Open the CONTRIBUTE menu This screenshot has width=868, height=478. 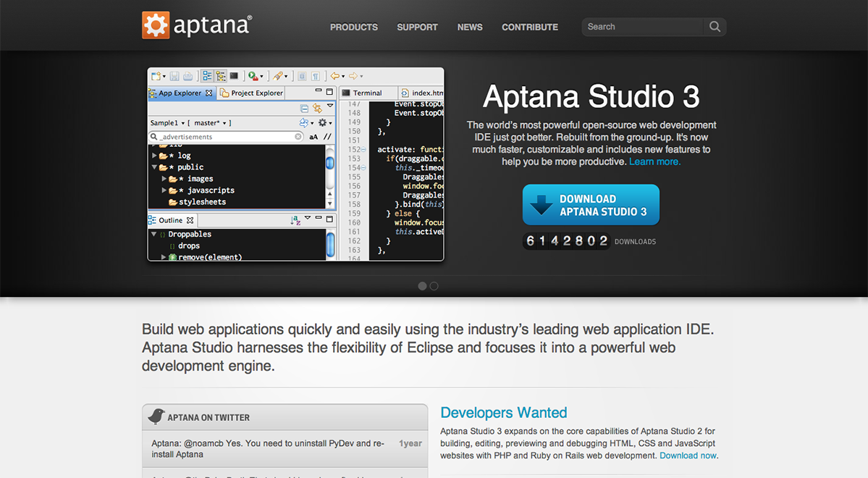pos(530,27)
